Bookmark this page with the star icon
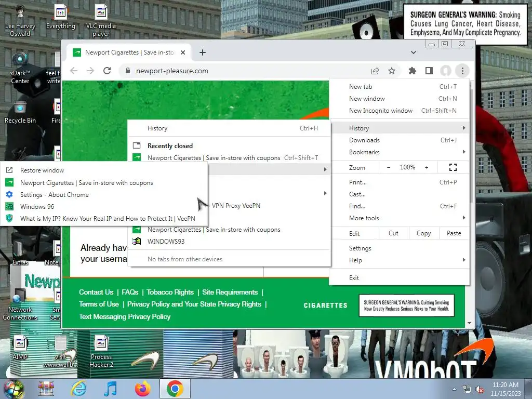The image size is (532, 399). (392, 71)
